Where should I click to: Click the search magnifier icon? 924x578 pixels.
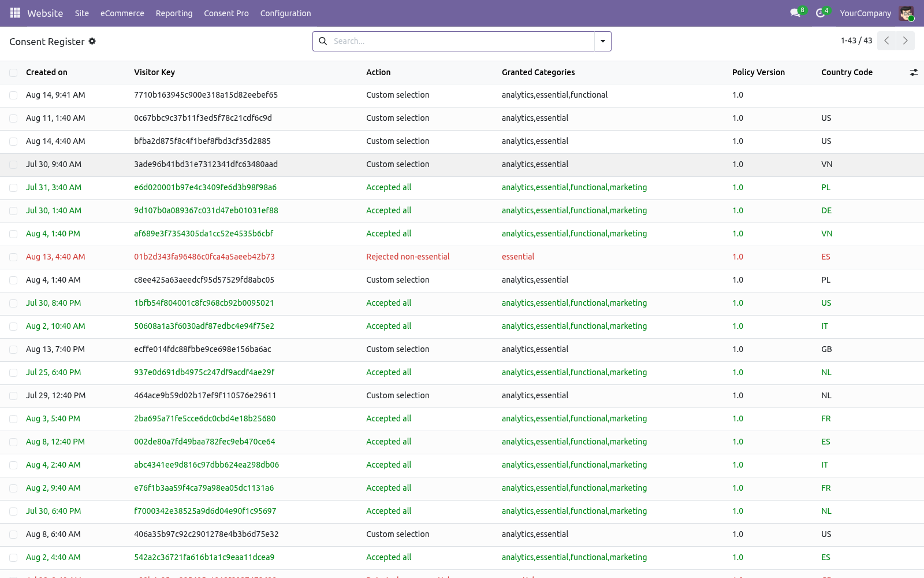coord(323,41)
